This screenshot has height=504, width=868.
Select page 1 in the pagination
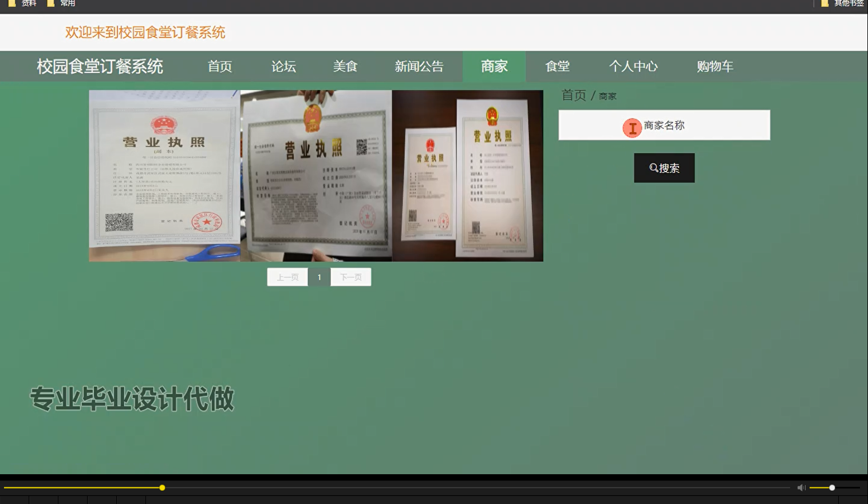[x=319, y=277]
